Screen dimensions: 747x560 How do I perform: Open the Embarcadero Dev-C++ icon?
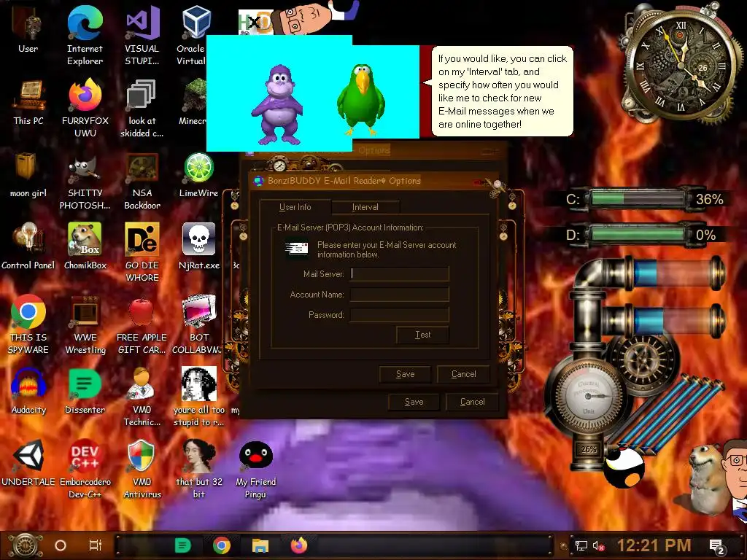click(x=85, y=470)
